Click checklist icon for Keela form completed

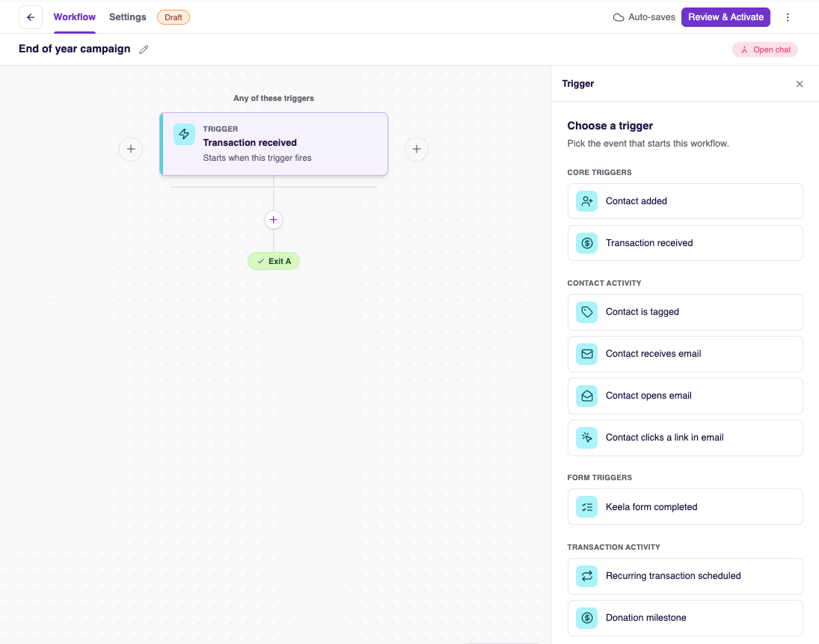click(586, 506)
